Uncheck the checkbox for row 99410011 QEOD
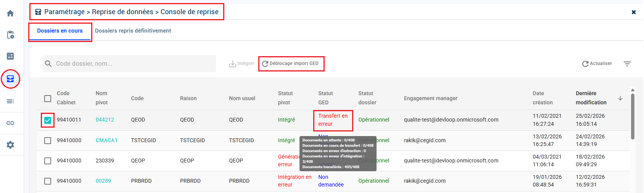This screenshot has height=193, width=644. pyautogui.click(x=48, y=120)
